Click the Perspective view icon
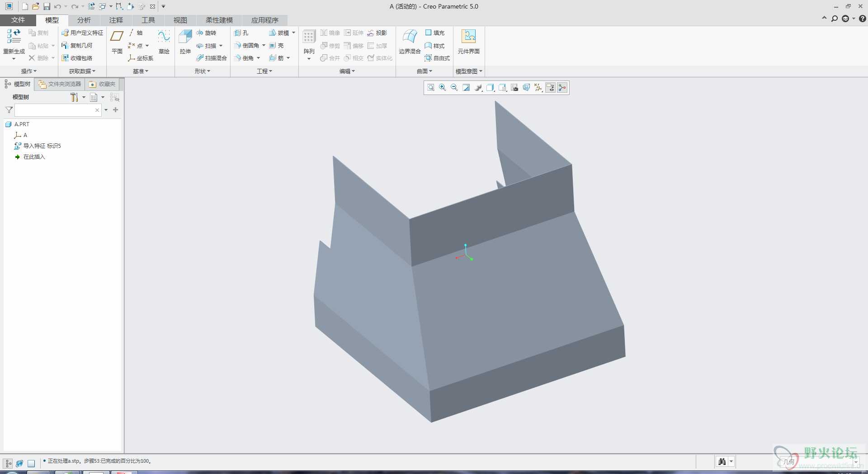The image size is (868, 474). [x=526, y=88]
